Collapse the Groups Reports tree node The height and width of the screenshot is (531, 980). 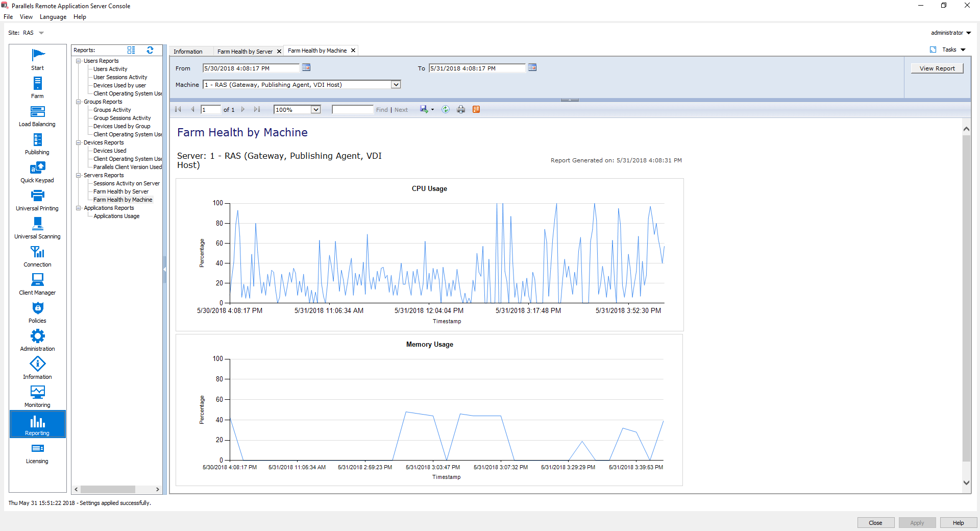click(x=79, y=102)
